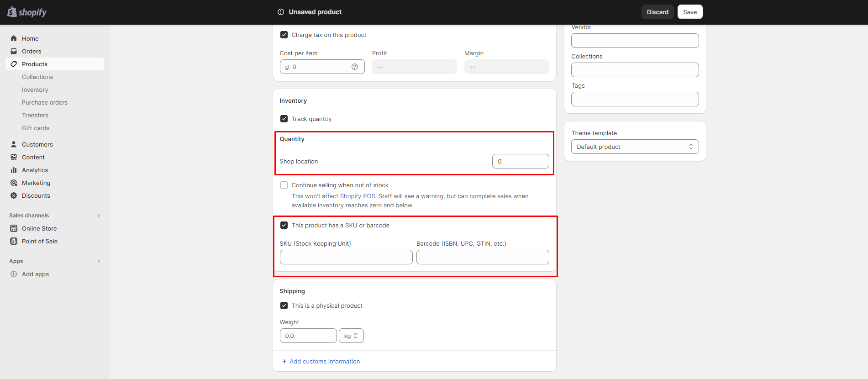Open the weight unit kg dropdown
The width and height of the screenshot is (868, 379).
tap(351, 336)
